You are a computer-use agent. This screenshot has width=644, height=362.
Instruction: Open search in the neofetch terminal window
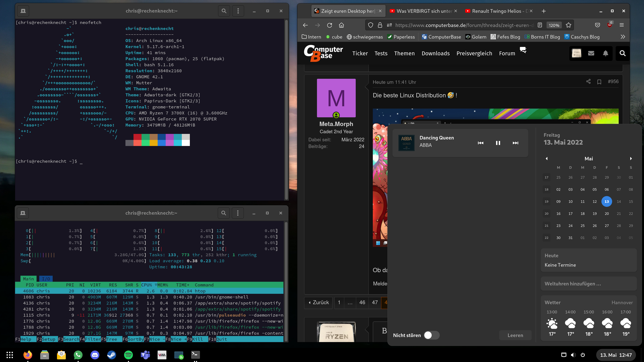(x=224, y=11)
